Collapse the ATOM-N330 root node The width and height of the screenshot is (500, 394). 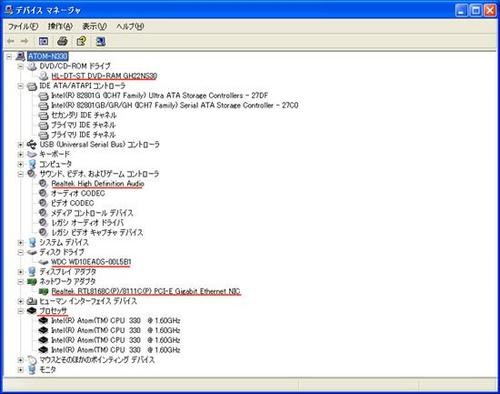[x=9, y=57]
